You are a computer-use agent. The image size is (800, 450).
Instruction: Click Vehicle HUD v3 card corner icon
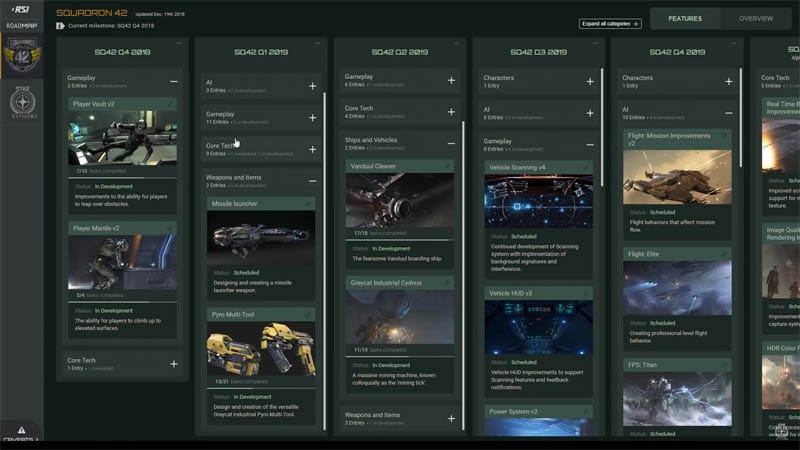coord(586,293)
